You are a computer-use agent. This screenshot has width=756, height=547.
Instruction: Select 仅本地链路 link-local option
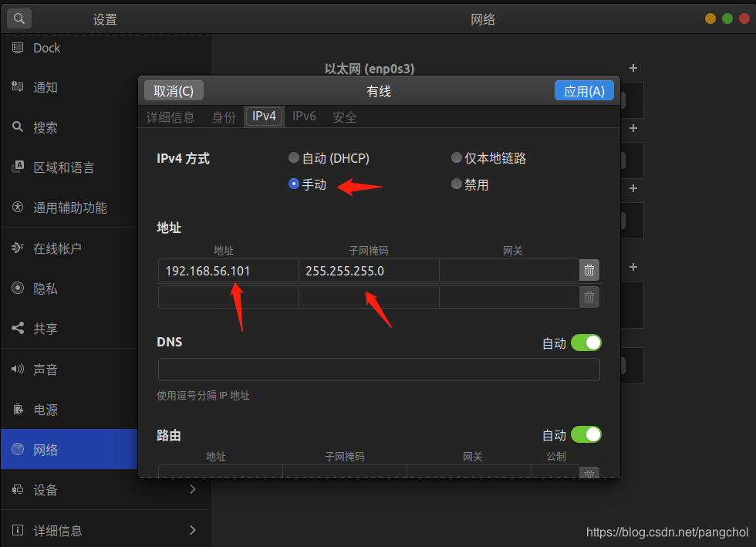point(456,157)
